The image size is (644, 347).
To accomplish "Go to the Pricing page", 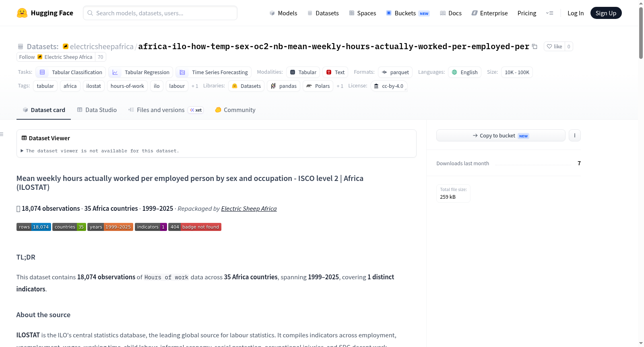I will (x=527, y=13).
